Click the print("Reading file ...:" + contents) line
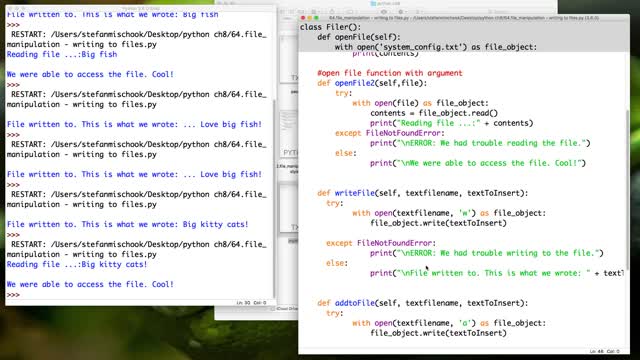Screen dimensions: 640x360 click(451, 123)
